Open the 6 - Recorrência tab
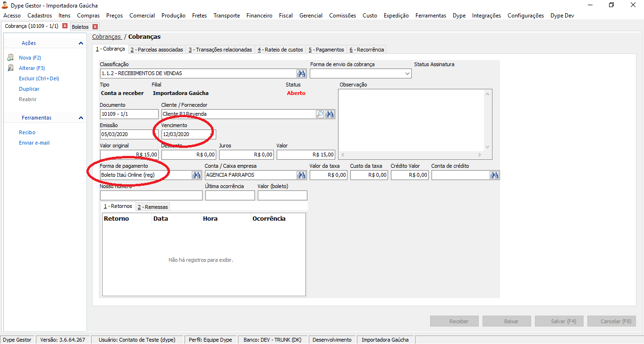This screenshot has height=344, width=644. 367,50
